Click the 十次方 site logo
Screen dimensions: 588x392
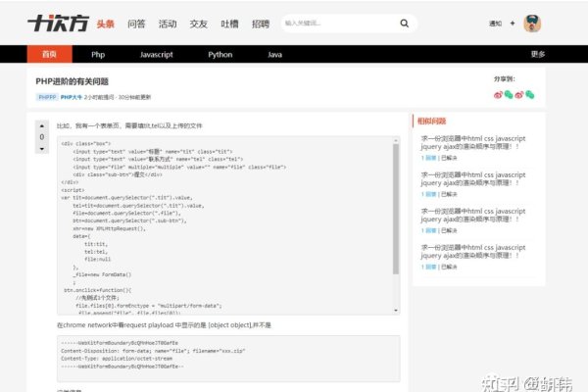[x=58, y=24]
